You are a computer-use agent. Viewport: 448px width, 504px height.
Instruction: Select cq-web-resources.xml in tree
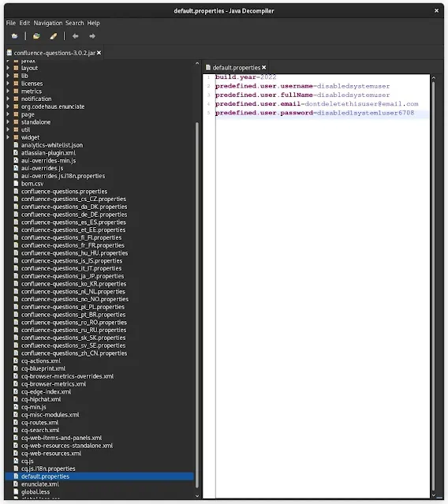[x=51, y=454]
